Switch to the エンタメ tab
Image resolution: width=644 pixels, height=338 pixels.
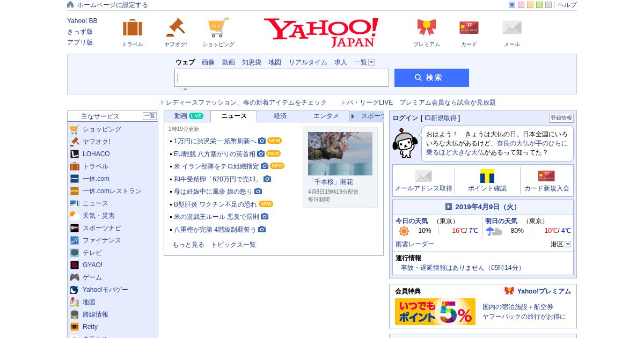[x=326, y=116]
